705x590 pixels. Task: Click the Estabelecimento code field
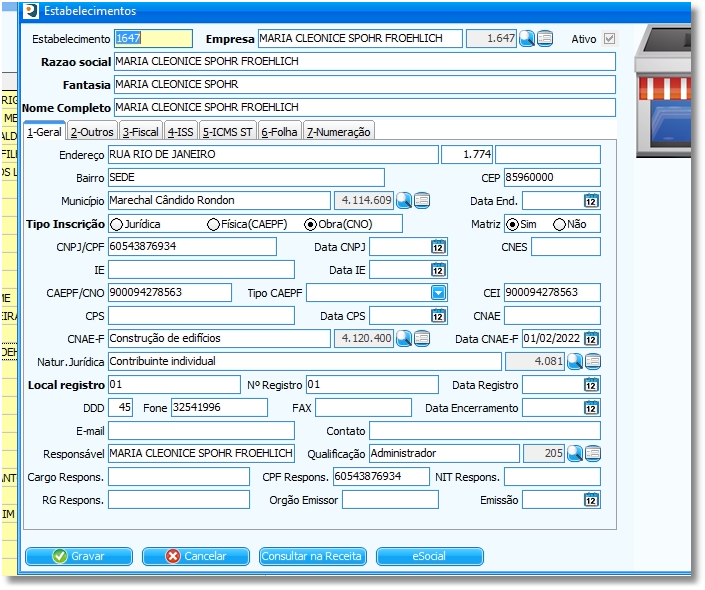coord(153,39)
